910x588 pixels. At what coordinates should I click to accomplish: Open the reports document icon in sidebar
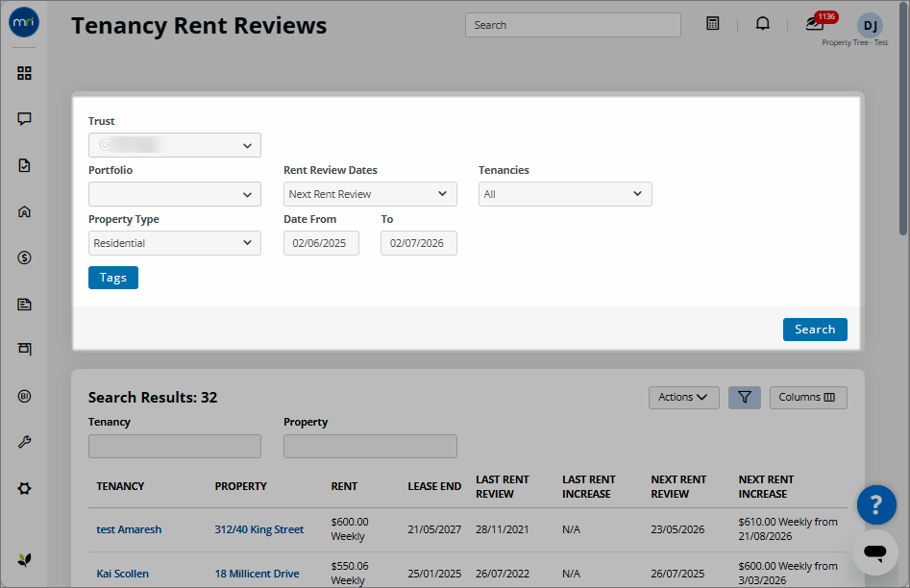point(24,305)
